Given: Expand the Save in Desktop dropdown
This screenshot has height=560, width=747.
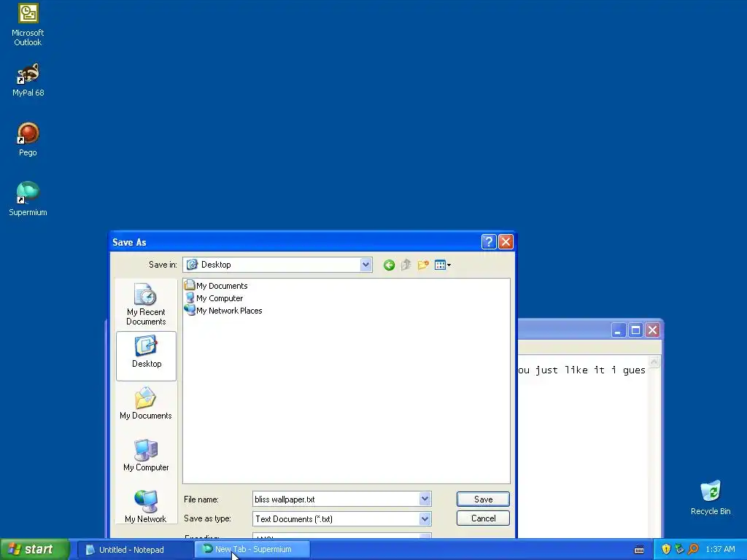Looking at the screenshot, I should (x=365, y=265).
